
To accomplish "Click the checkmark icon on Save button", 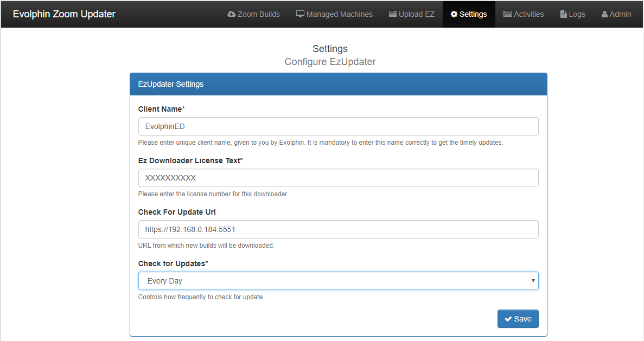I will pos(508,319).
